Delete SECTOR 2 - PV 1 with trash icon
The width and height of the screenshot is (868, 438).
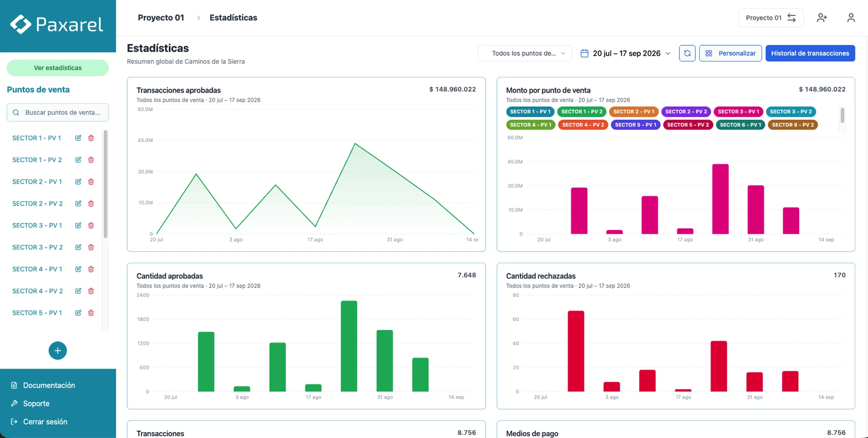coord(91,181)
